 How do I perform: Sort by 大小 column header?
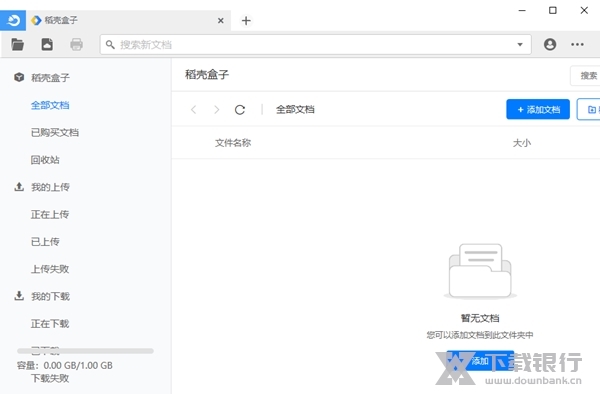522,143
